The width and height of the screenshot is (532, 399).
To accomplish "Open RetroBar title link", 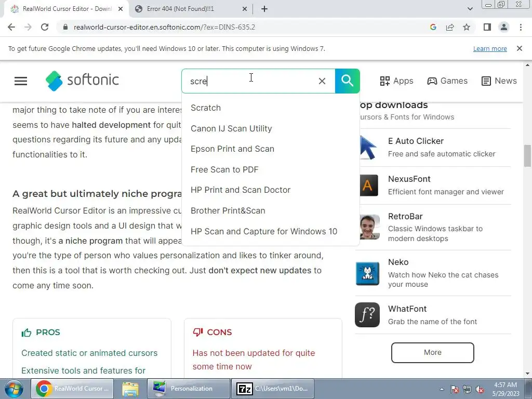I will (405, 217).
